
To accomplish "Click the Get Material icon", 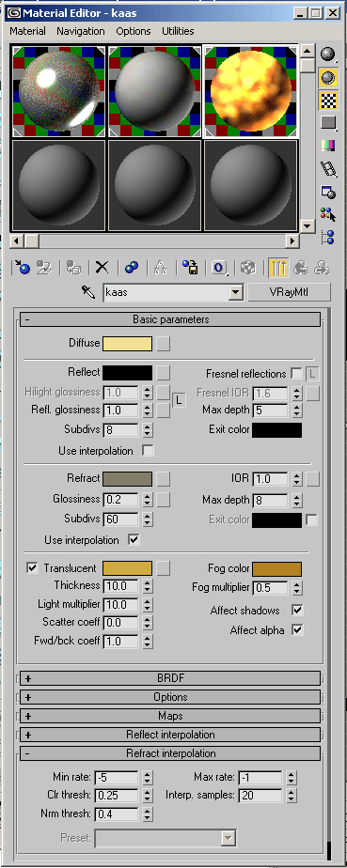I will tap(22, 268).
